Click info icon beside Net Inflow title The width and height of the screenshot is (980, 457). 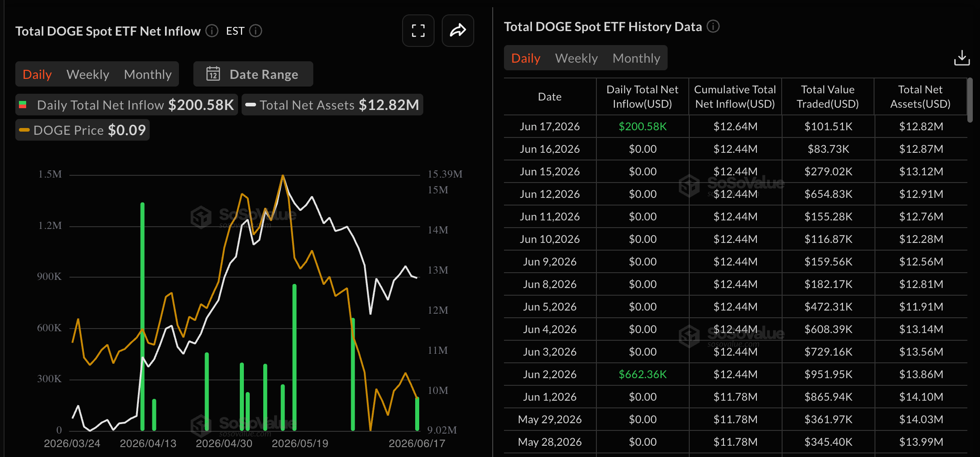pyautogui.click(x=212, y=31)
